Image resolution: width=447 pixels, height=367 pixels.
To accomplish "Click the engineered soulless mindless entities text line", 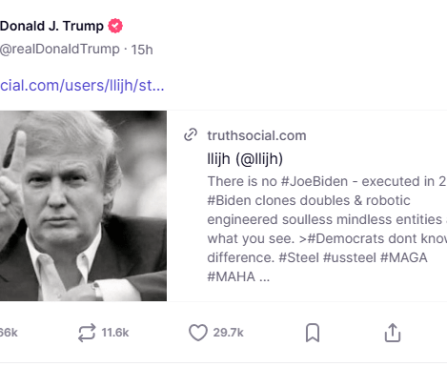I will click(x=325, y=220).
